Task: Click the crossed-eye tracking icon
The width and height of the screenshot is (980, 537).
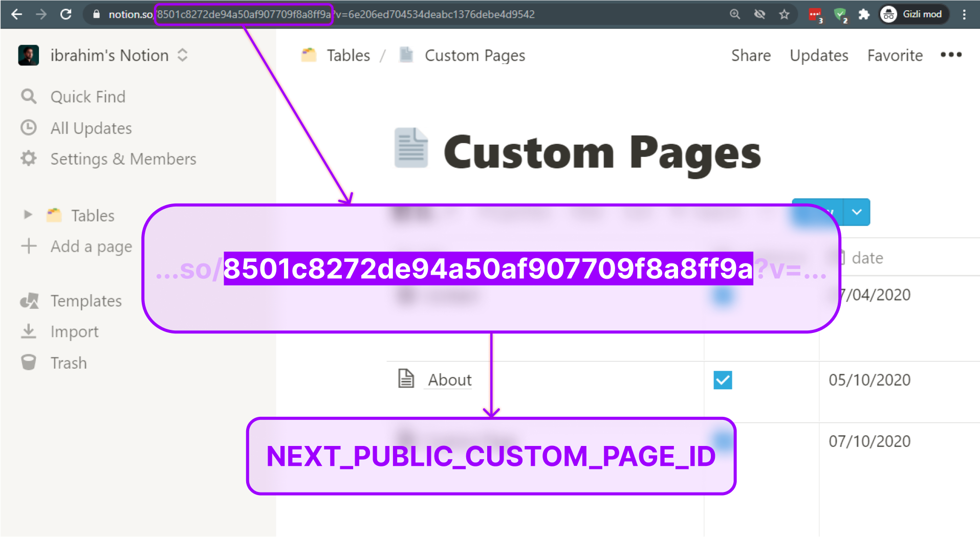Action: [759, 14]
